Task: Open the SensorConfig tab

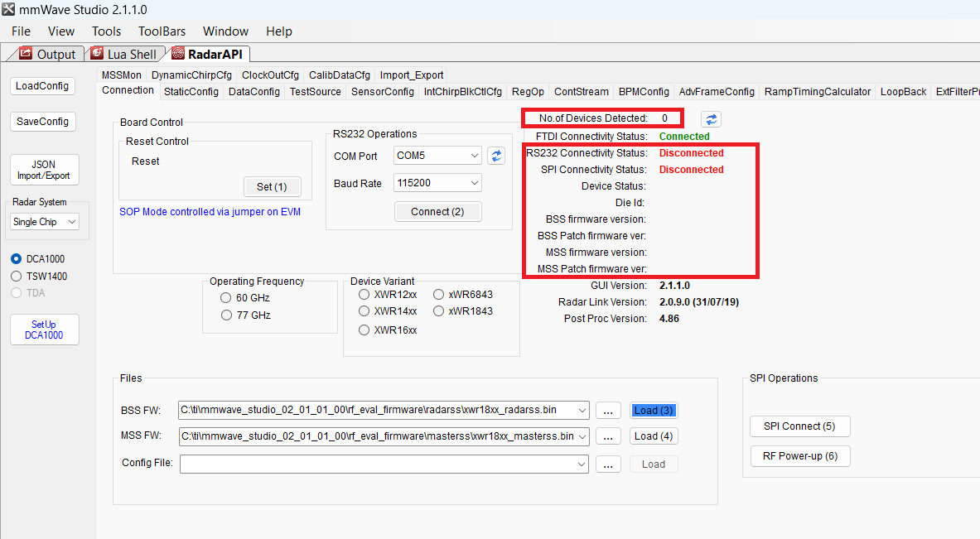Action: click(x=383, y=92)
